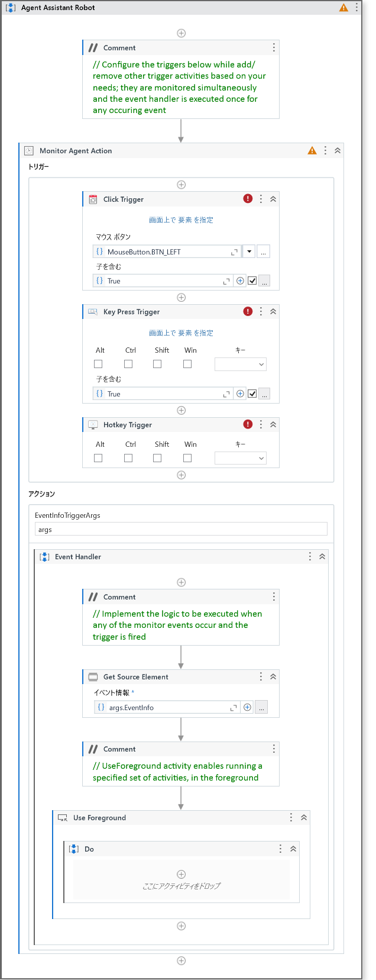This screenshot has width=376, height=980.
Task: Collapse the Monitor Agent Action activity
Action: click(338, 150)
